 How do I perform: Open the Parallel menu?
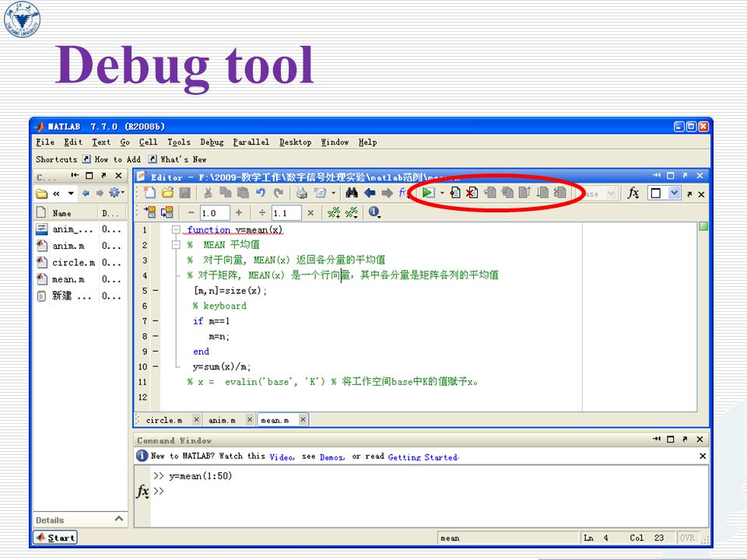coord(251,142)
